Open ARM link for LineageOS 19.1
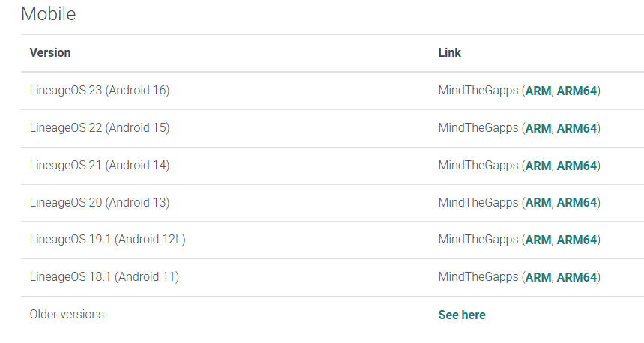Viewport: 644px width, 343px height. [538, 240]
